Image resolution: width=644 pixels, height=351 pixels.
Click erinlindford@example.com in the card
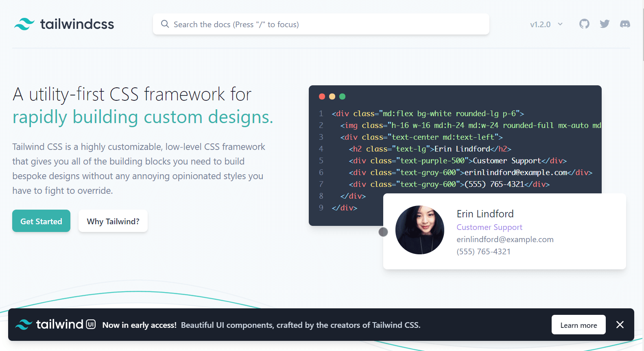(x=505, y=239)
